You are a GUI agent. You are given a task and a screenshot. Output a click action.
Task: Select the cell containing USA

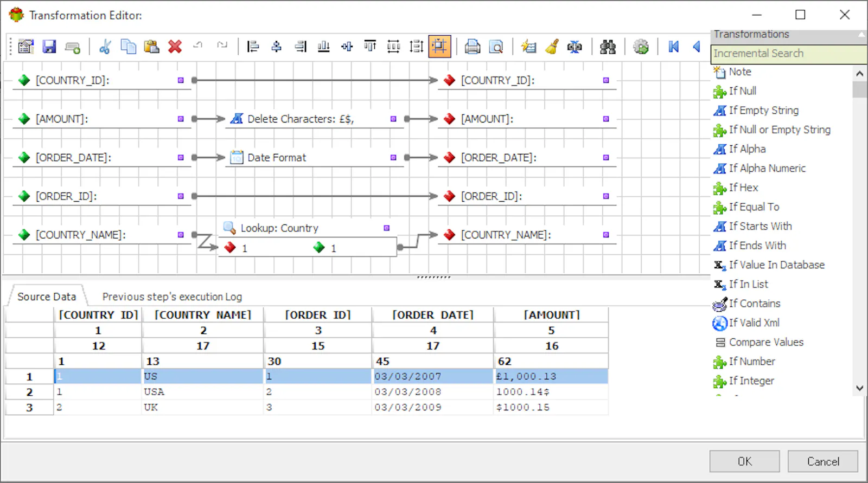pos(202,391)
